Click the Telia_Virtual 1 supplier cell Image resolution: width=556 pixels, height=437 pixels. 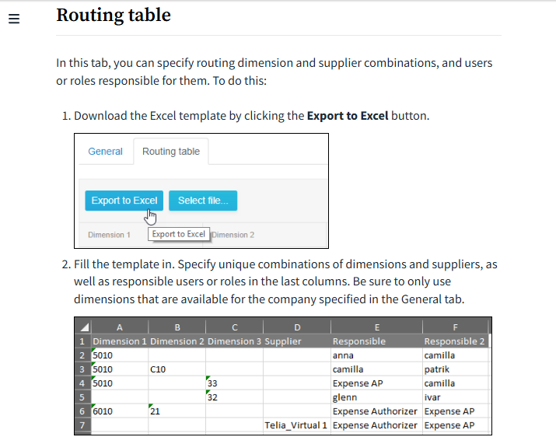(297, 425)
